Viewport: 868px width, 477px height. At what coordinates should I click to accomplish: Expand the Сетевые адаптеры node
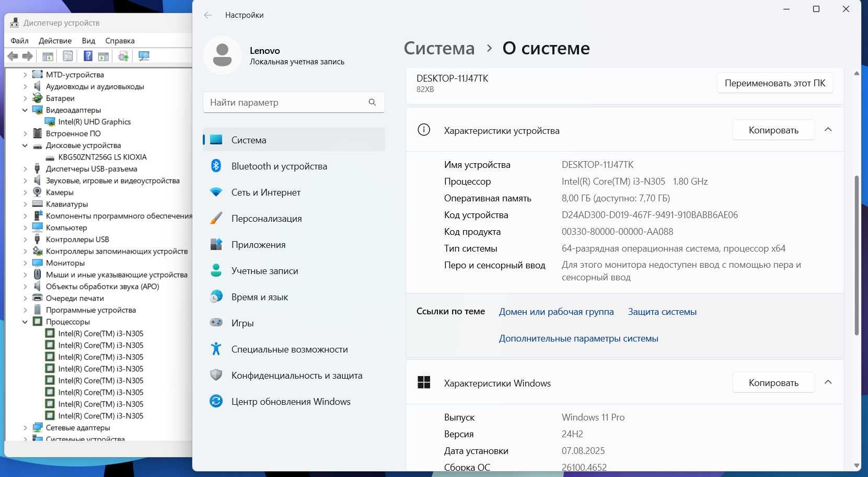point(25,428)
